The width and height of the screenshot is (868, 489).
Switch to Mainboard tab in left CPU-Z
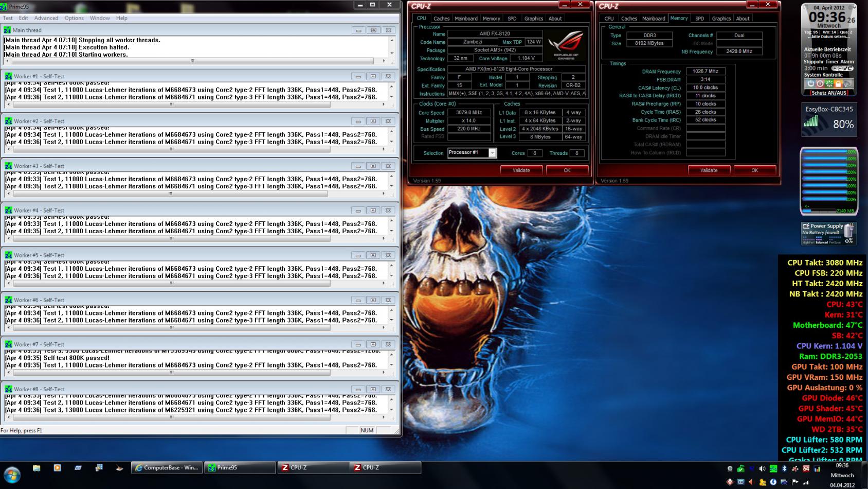click(x=466, y=19)
